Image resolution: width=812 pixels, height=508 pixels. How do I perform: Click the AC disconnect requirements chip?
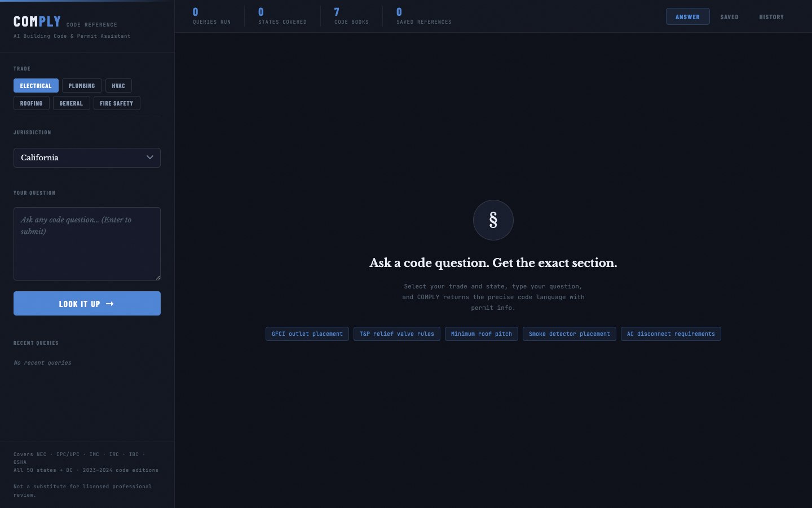click(670, 334)
